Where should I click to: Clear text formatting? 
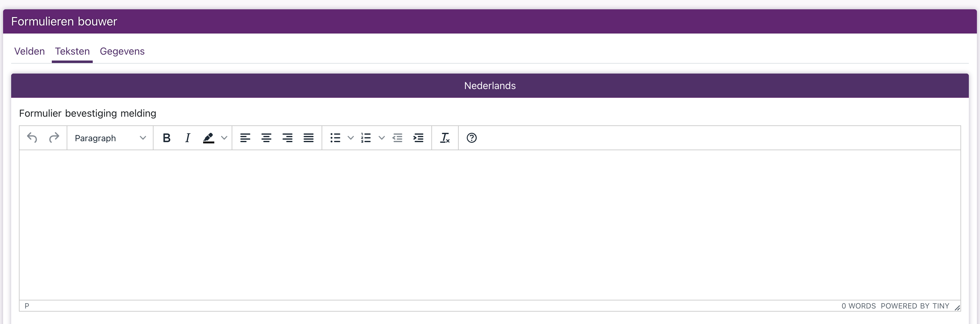point(445,138)
